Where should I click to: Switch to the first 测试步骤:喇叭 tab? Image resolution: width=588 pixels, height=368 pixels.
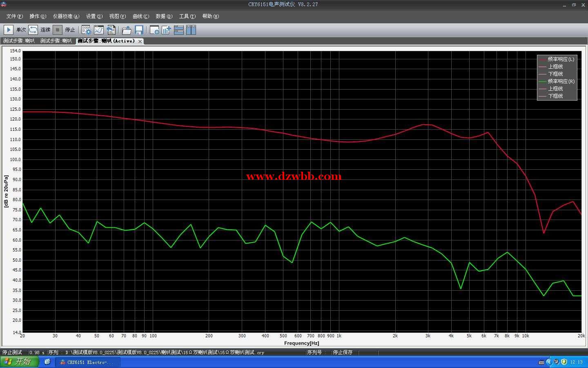pyautogui.click(x=19, y=41)
